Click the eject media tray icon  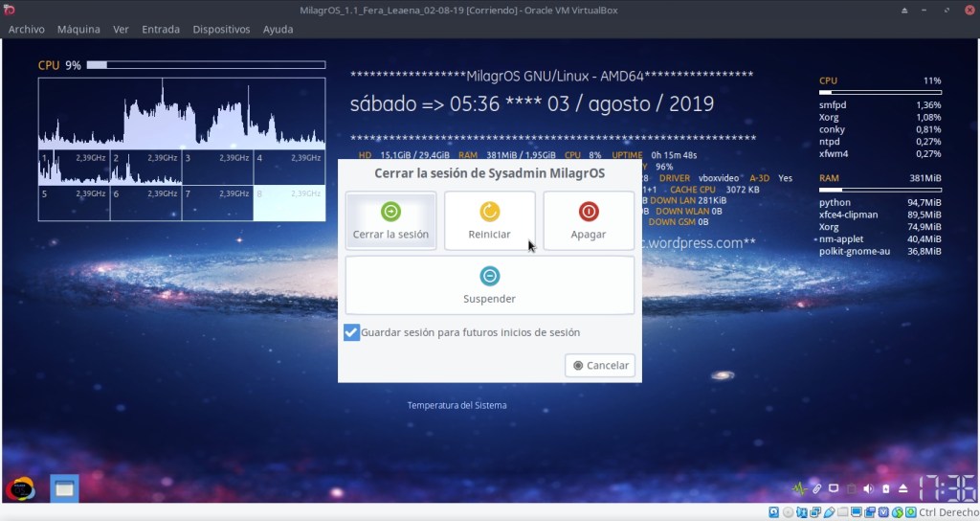903,488
